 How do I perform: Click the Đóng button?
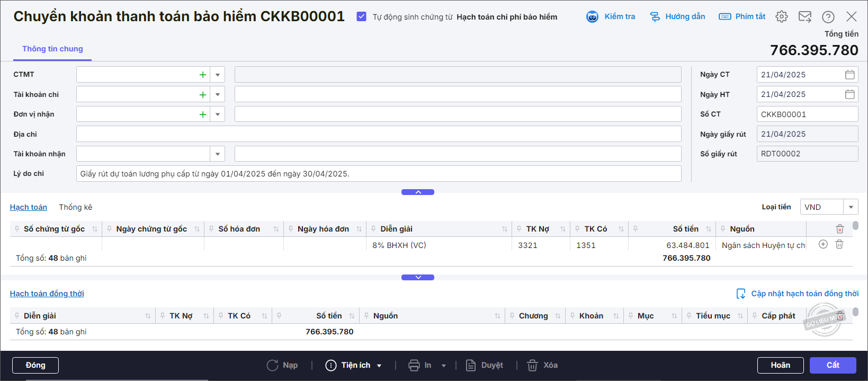tap(35, 365)
